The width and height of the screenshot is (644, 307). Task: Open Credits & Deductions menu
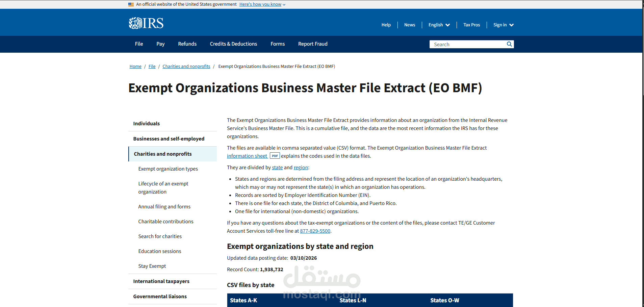(233, 44)
